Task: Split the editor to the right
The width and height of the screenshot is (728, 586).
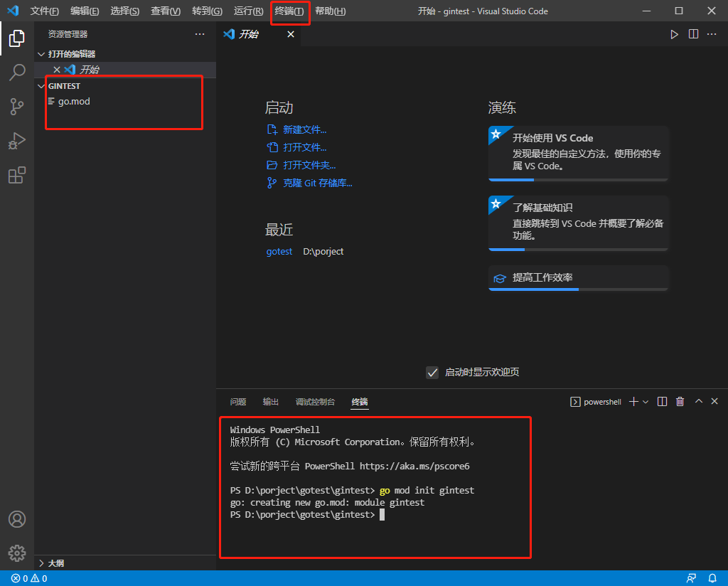Action: point(693,34)
